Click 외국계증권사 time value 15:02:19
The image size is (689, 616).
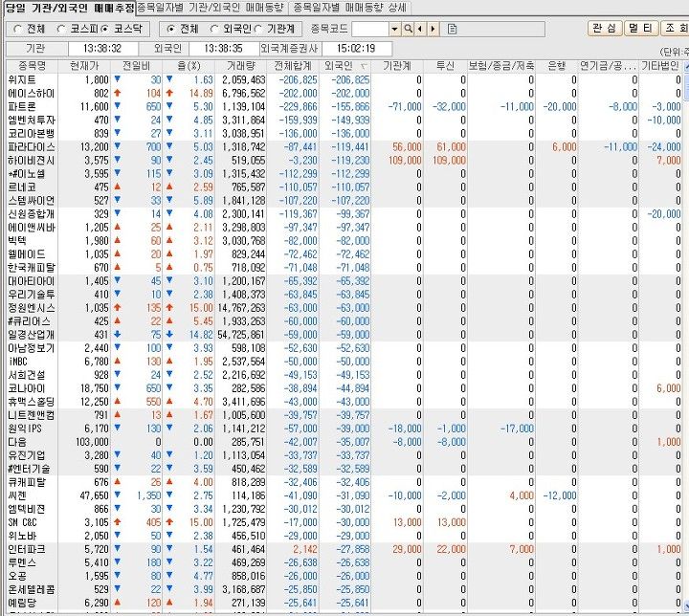(x=356, y=49)
